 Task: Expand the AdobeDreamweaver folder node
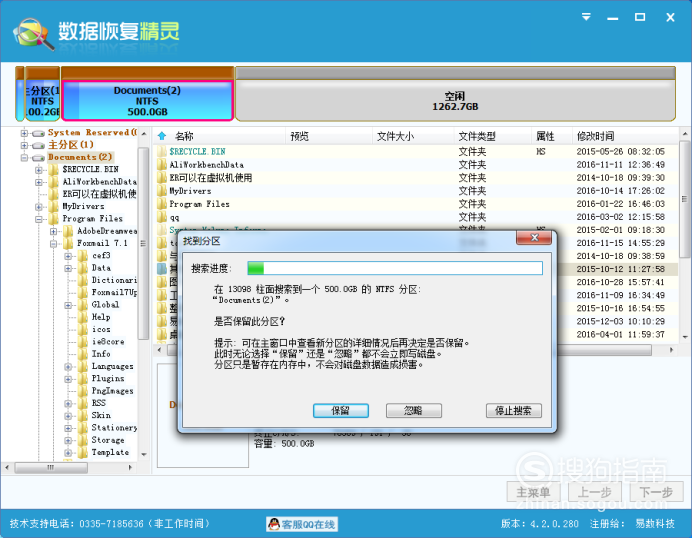point(53,231)
